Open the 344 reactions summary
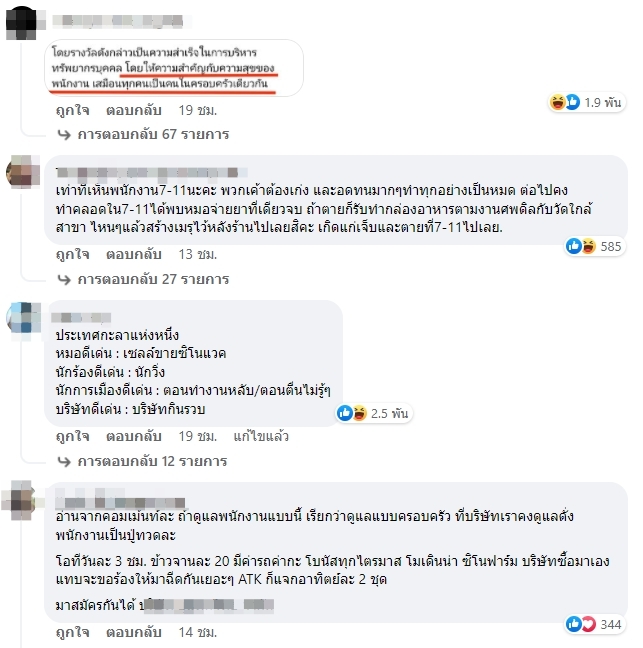The height and width of the screenshot is (648, 643). point(594,624)
